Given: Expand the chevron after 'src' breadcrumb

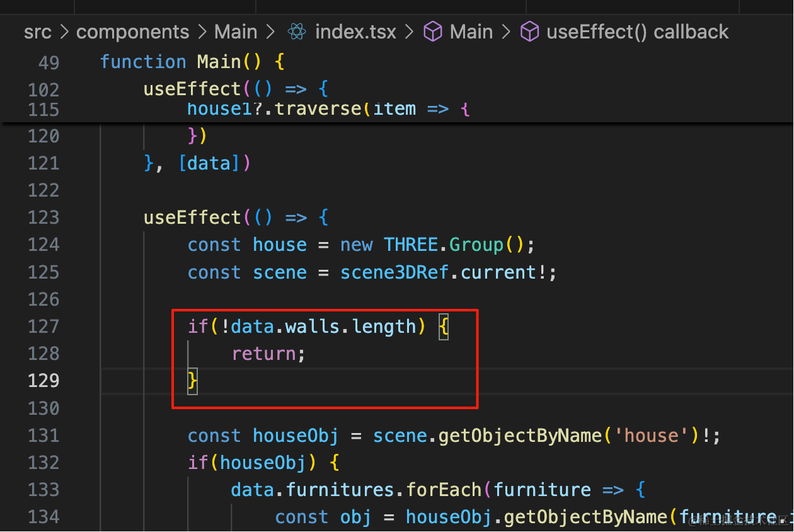Looking at the screenshot, I should point(64,32).
